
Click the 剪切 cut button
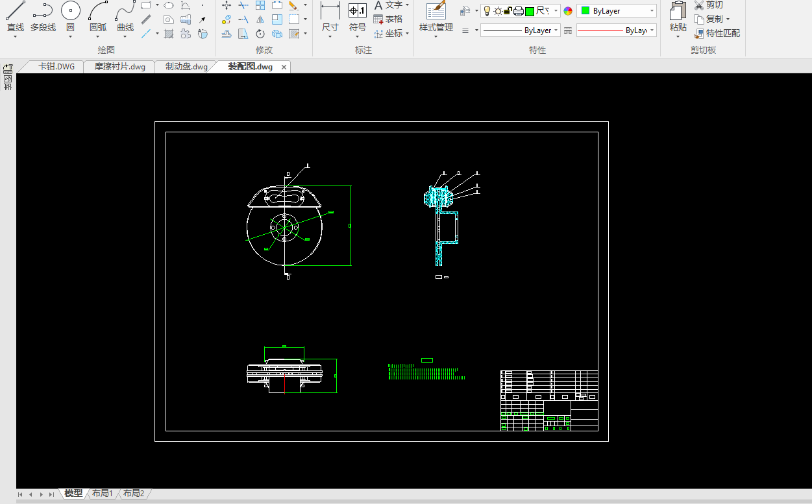click(708, 5)
